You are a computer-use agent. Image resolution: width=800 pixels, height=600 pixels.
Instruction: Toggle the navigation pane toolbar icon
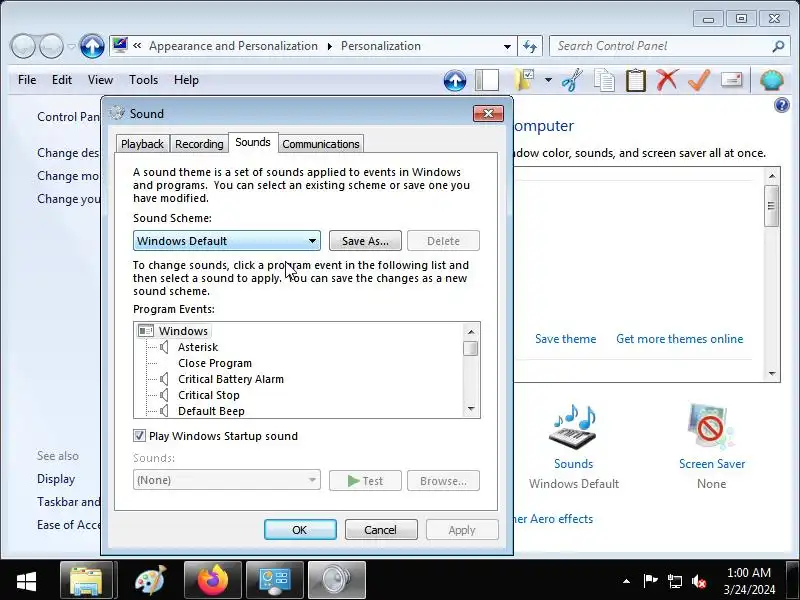point(487,81)
